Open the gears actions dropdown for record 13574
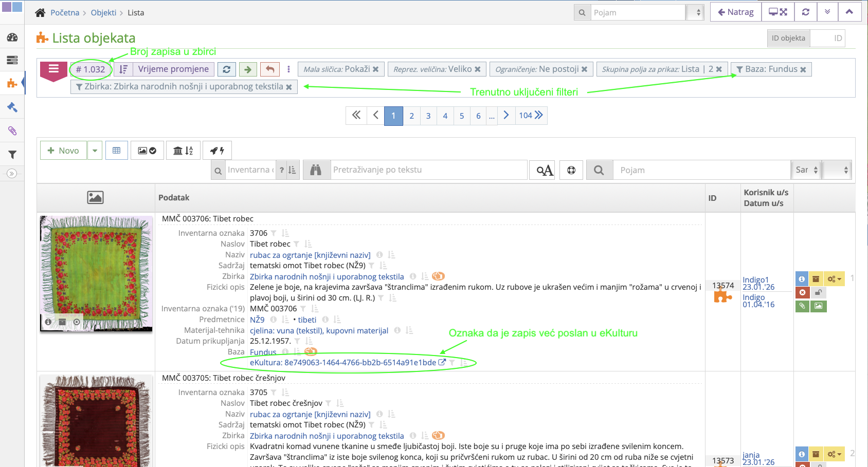The height and width of the screenshot is (467, 868). (834, 278)
